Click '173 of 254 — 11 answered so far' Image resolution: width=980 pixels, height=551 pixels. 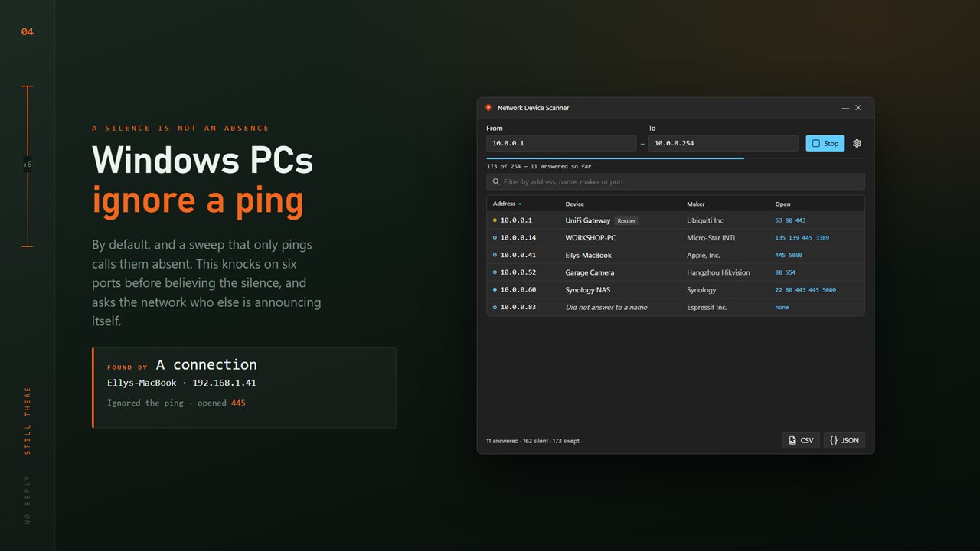pyautogui.click(x=538, y=166)
